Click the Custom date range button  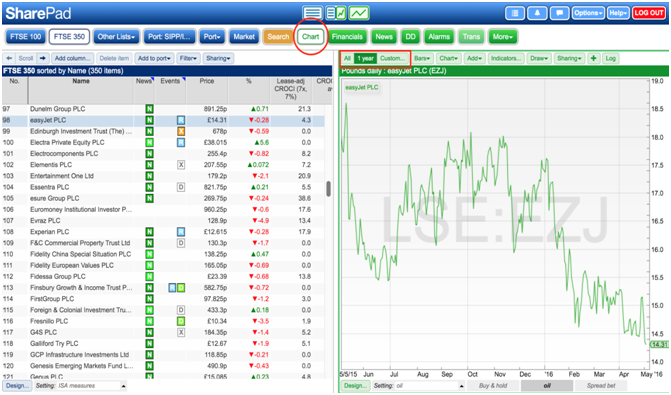point(392,58)
